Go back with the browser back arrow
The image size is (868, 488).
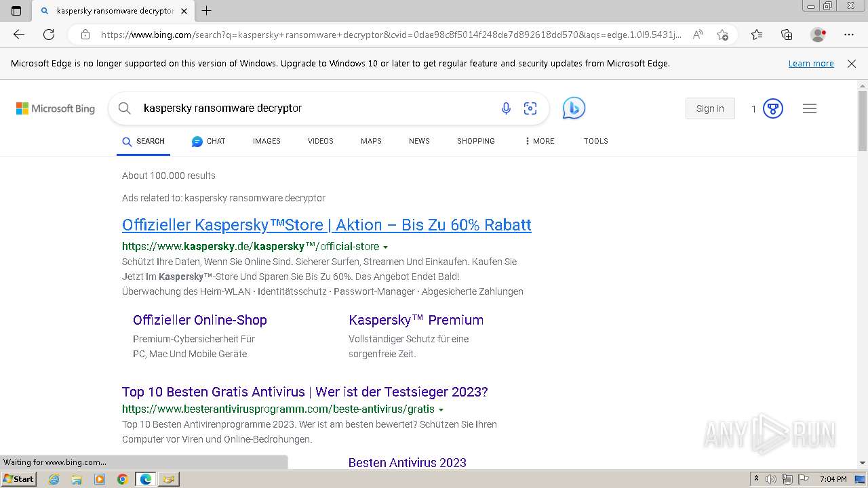tap(19, 35)
